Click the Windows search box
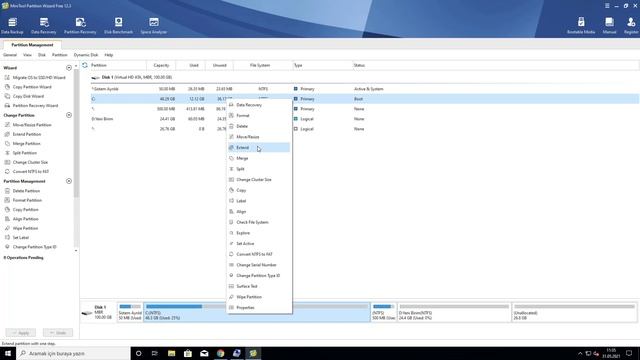 [x=74, y=353]
